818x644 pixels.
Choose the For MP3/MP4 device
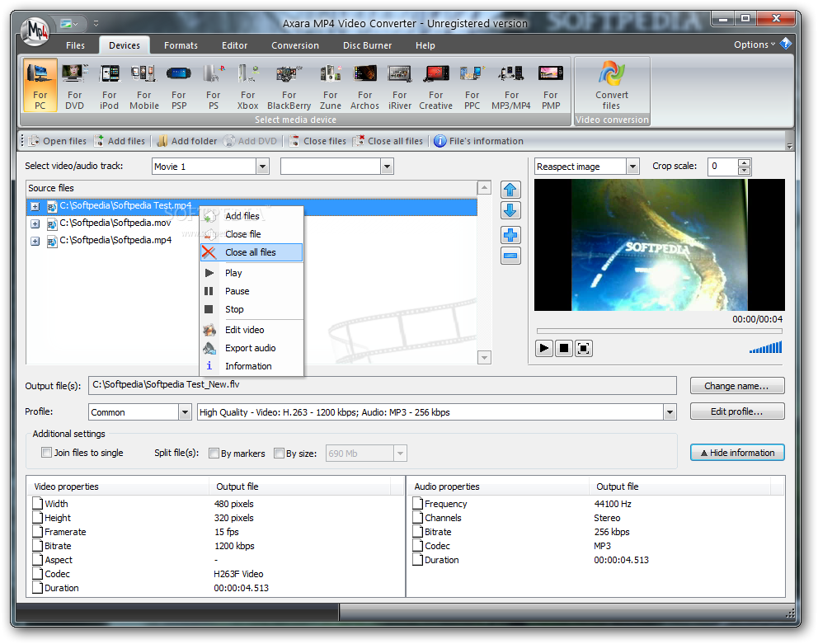pyautogui.click(x=511, y=86)
